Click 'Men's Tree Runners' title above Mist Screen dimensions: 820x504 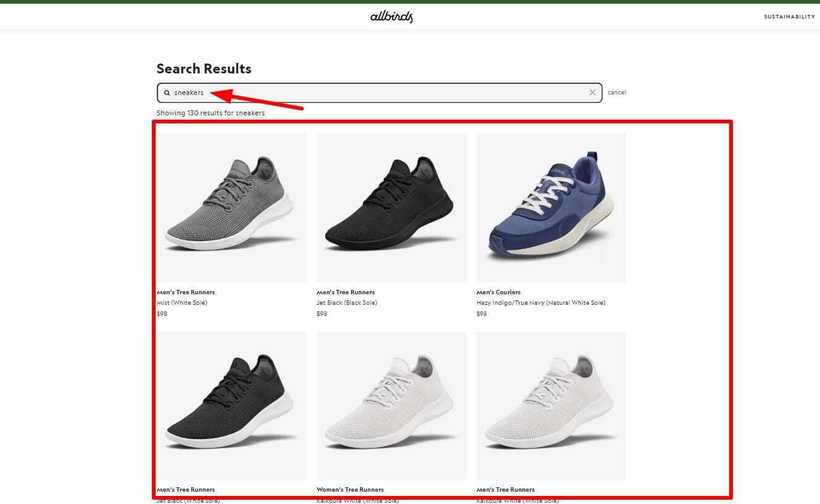click(x=185, y=292)
